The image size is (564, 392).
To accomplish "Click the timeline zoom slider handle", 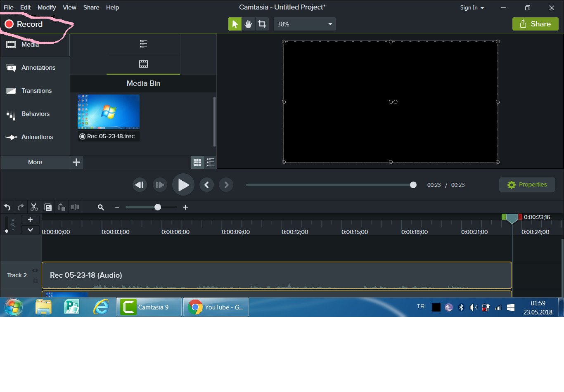I will (x=158, y=207).
